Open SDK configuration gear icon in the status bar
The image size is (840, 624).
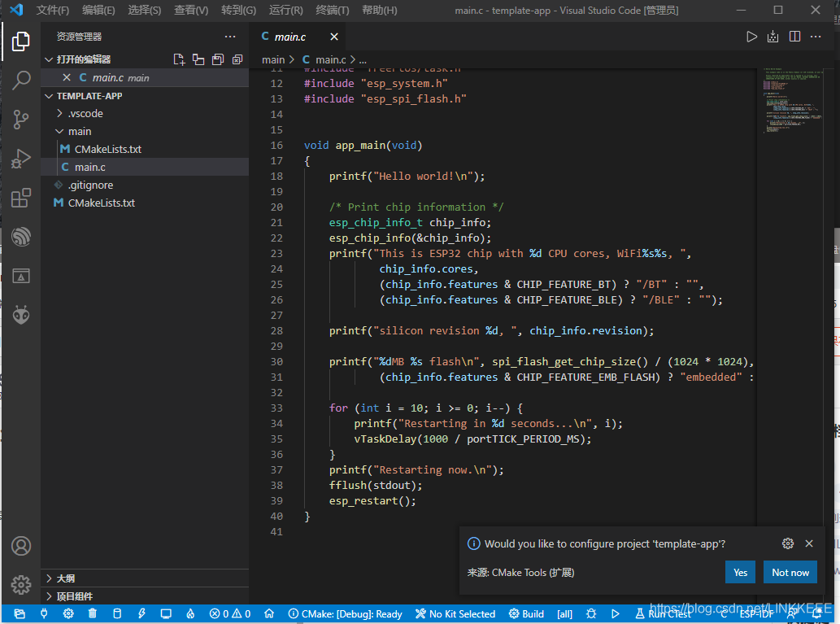pos(68,613)
